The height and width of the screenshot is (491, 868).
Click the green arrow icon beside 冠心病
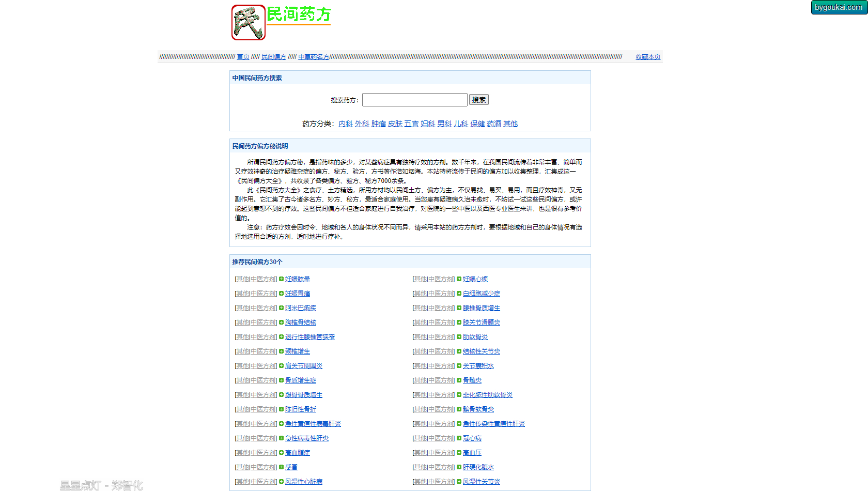point(459,438)
